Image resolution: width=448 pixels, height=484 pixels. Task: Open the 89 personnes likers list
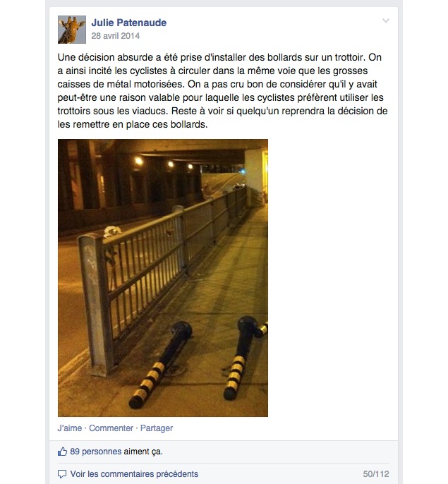[96, 452]
